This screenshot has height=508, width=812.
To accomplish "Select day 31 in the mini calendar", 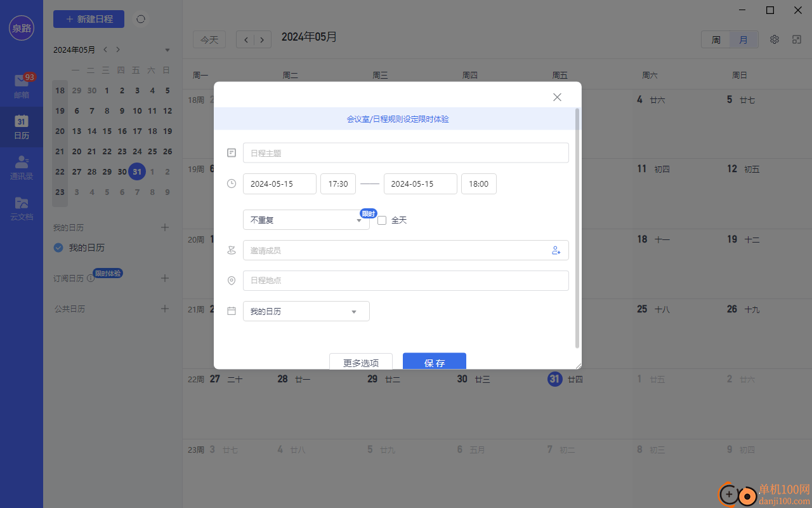I will tap(137, 171).
